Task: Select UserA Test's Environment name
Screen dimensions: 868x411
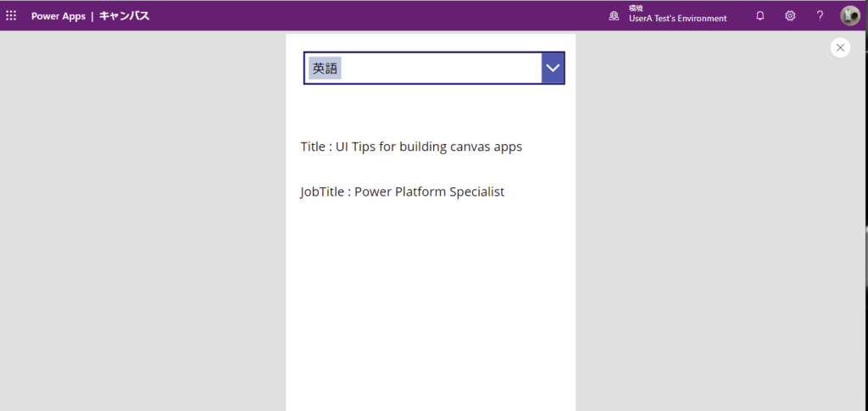Action: pyautogui.click(x=677, y=19)
